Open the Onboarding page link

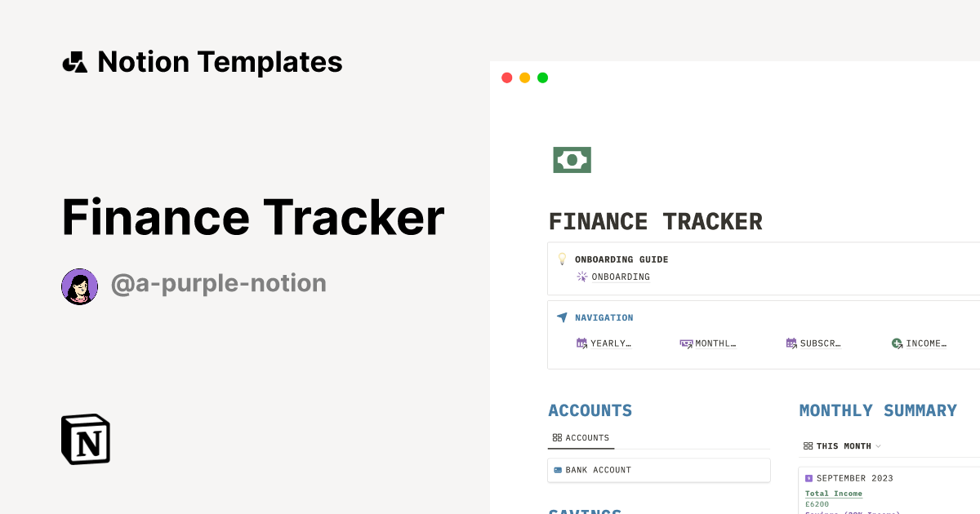(621, 277)
